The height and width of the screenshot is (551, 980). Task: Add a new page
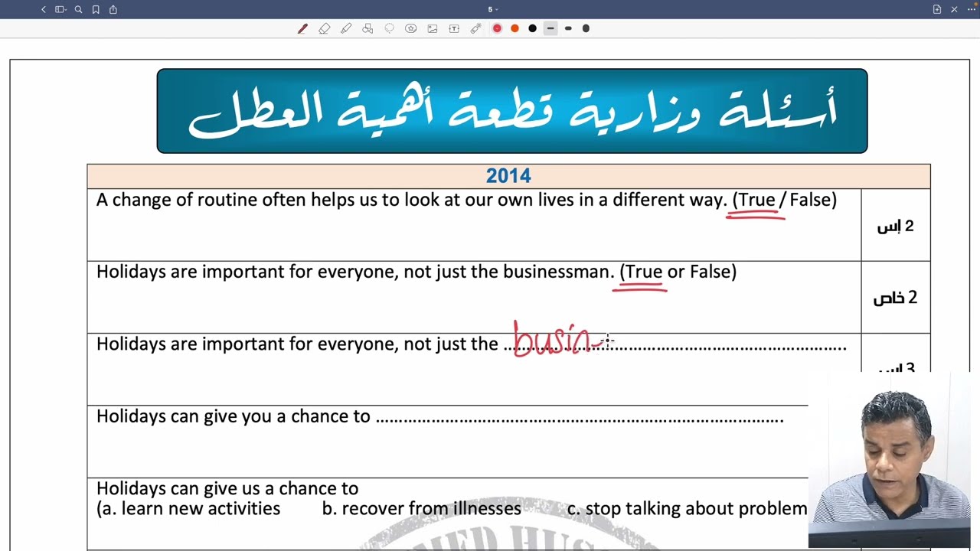coord(936,9)
